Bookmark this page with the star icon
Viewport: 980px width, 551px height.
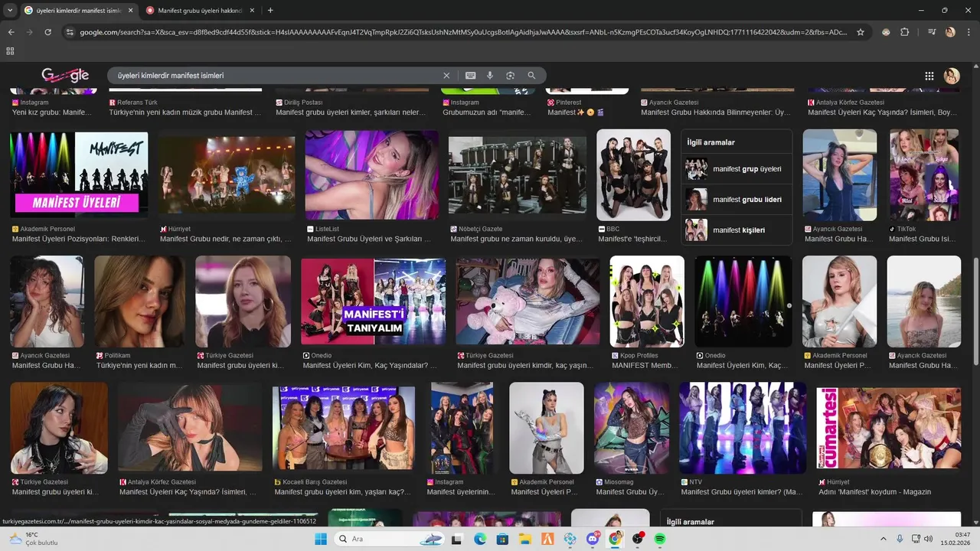click(861, 32)
